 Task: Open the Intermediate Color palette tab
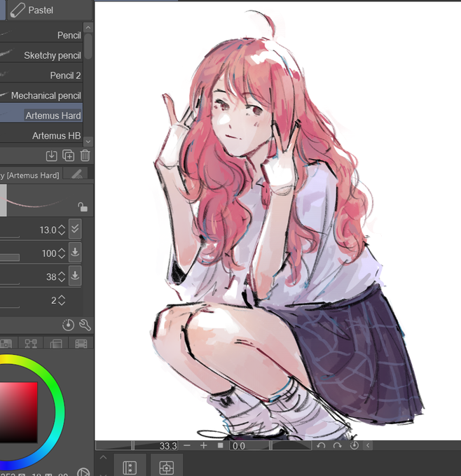coord(31,343)
